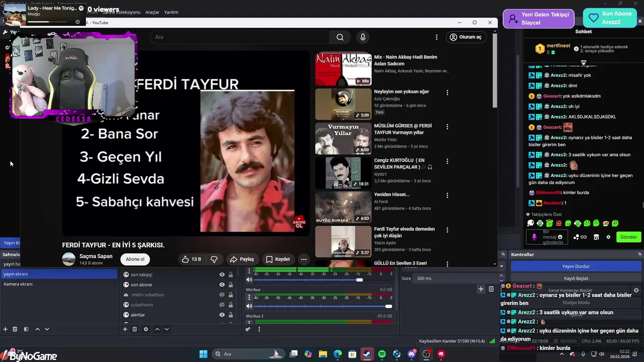This screenshot has height=362, width=644.
Task: Select the Kamera ekranı scene
Action: pyautogui.click(x=59, y=284)
